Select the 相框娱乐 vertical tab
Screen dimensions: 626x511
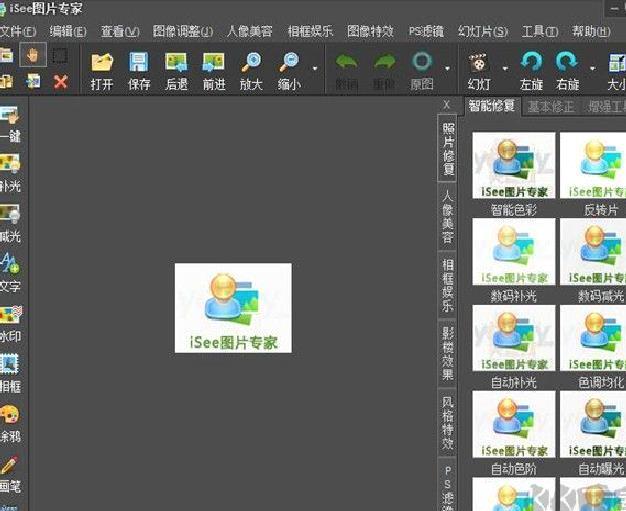[448, 285]
